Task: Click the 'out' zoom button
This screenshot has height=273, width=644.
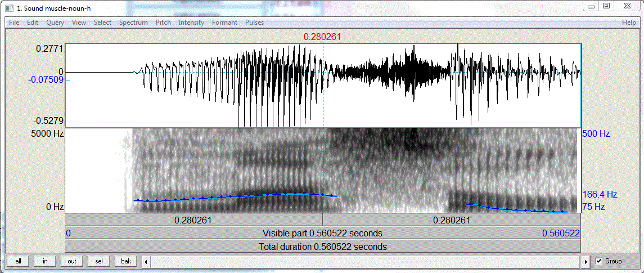Action: 72,261
